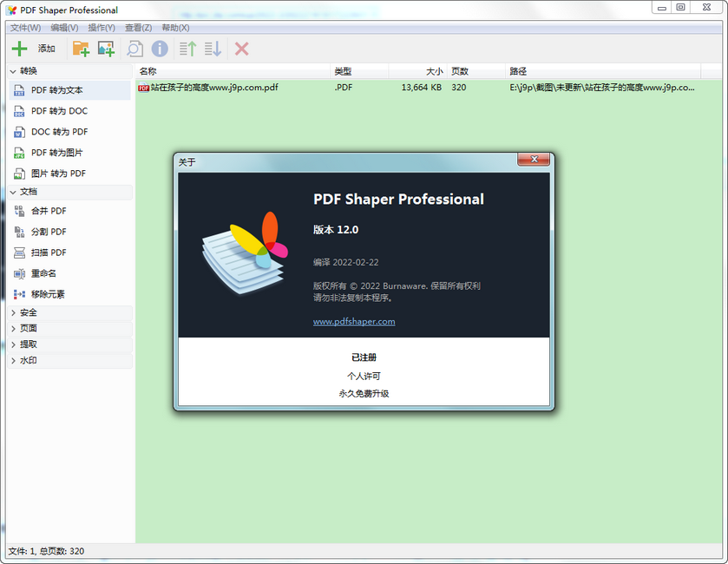
Task: Click the add images toolbar icon
Action: (x=105, y=49)
